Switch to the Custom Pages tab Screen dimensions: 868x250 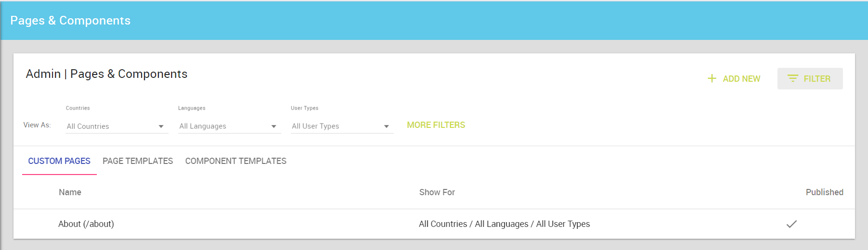point(59,161)
